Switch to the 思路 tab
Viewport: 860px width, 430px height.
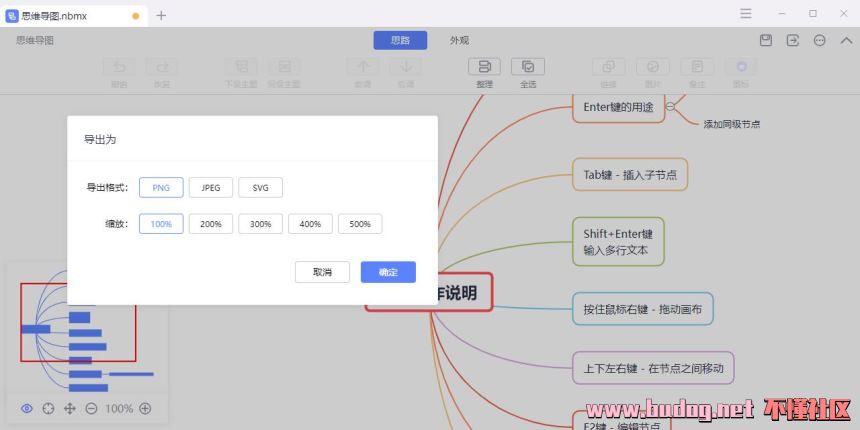(x=400, y=41)
